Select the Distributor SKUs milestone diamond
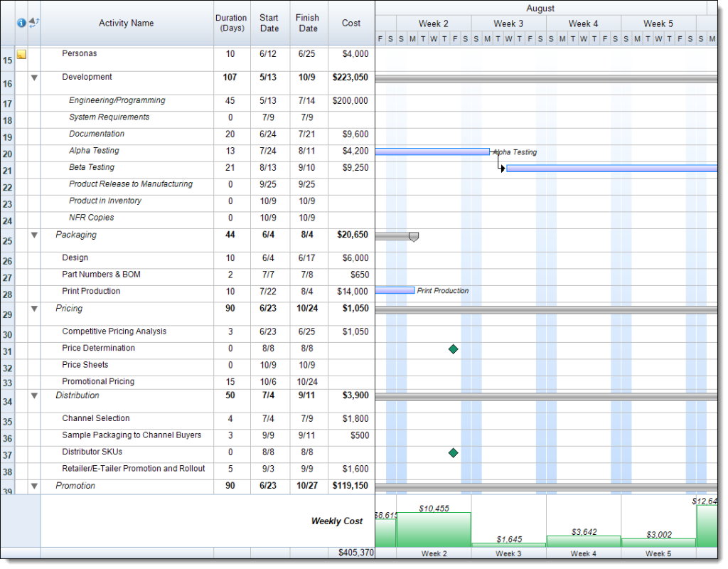728x569 pixels. tap(453, 452)
